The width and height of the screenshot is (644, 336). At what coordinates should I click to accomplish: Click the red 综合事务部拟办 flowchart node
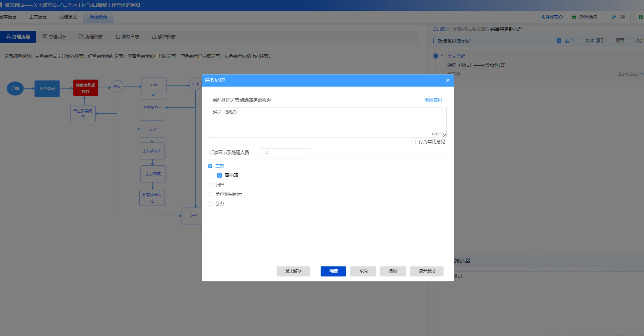[86, 88]
